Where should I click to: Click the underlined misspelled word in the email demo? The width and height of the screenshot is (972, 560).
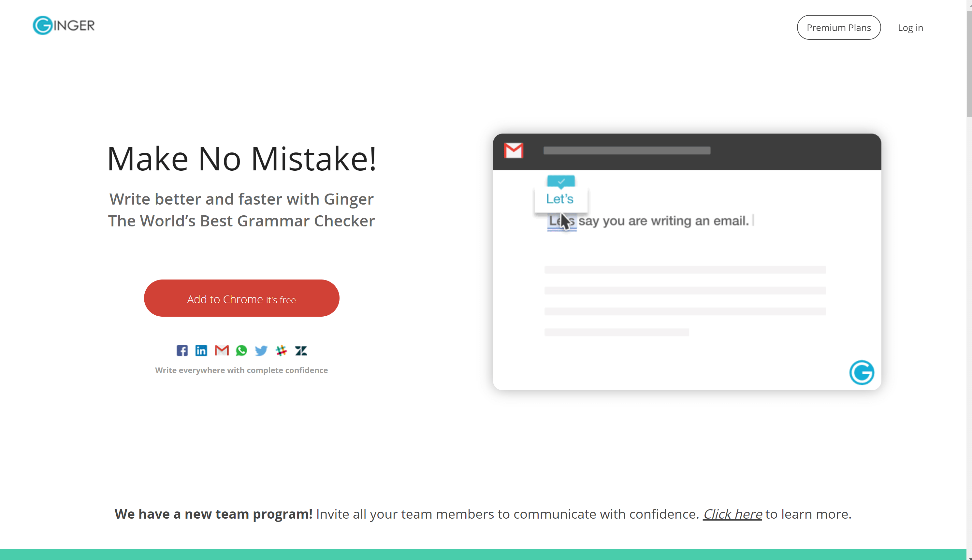pos(562,222)
